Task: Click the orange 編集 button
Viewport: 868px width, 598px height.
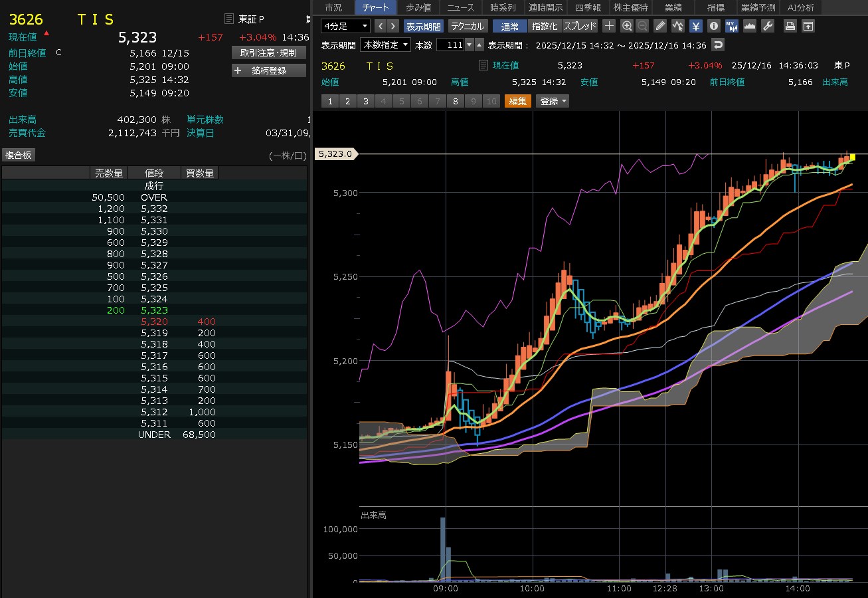Action: pyautogui.click(x=518, y=101)
